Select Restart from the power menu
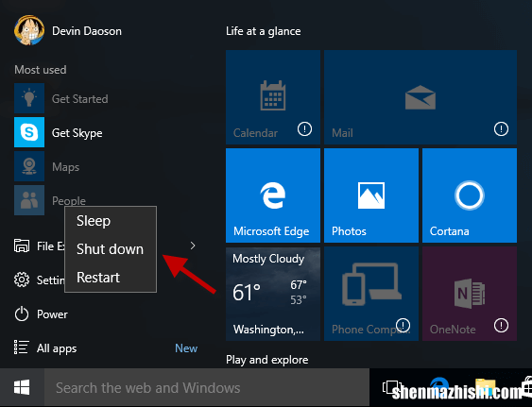This screenshot has width=532, height=407. coord(111,278)
